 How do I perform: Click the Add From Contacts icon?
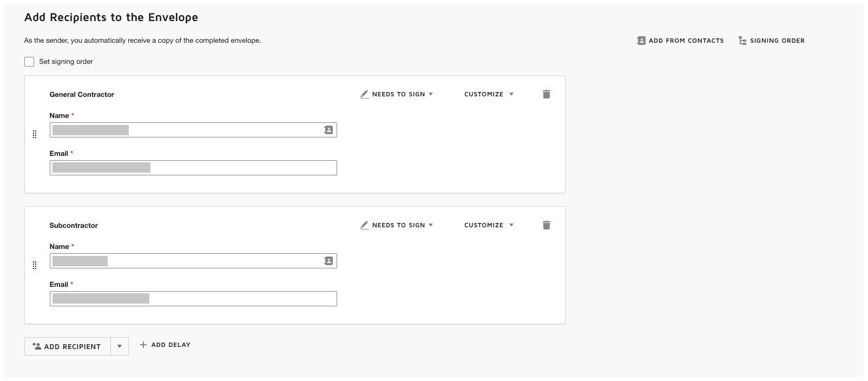pyautogui.click(x=641, y=41)
